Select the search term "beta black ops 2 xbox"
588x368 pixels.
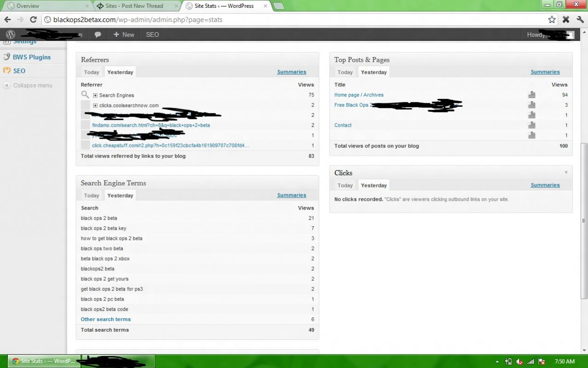[105, 259]
